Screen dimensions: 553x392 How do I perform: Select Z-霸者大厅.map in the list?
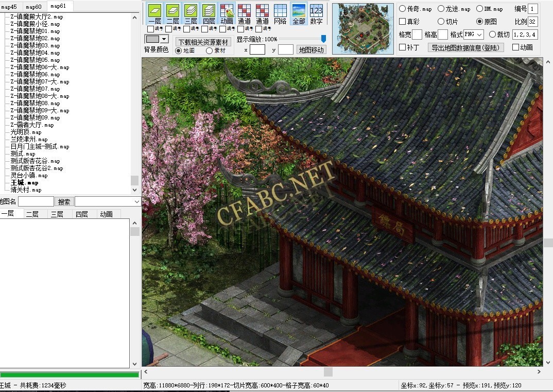point(32,125)
